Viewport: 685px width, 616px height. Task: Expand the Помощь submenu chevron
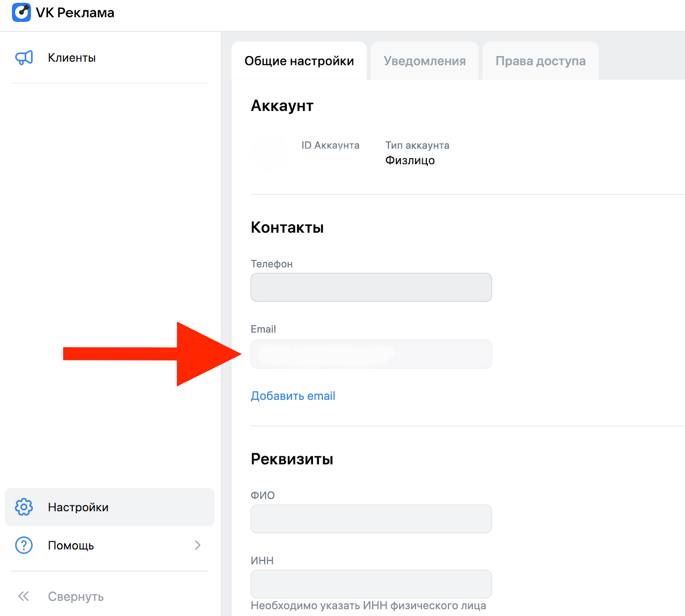(197, 545)
